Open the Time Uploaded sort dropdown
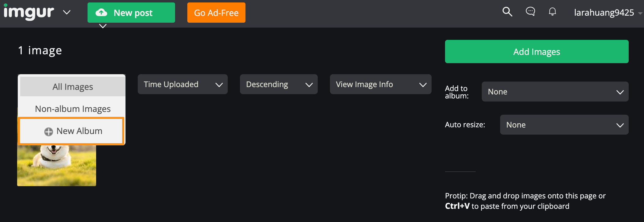Screen dimensions: 644x222 pyautogui.click(x=182, y=84)
